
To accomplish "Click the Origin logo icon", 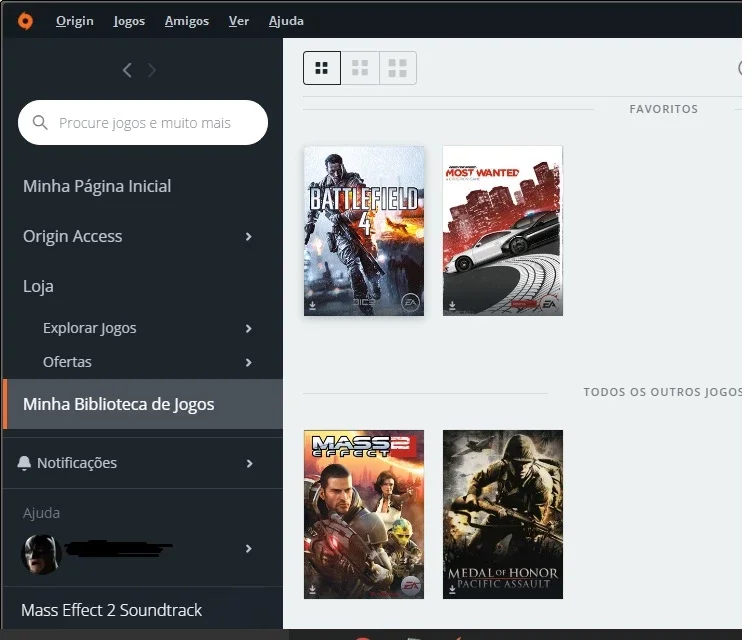I will tap(25, 21).
